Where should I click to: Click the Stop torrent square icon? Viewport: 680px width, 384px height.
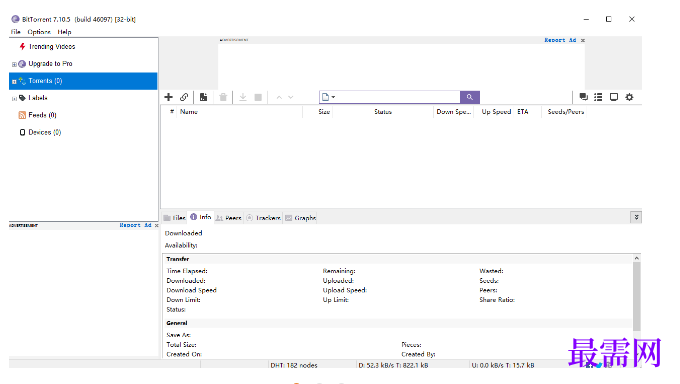[258, 97]
